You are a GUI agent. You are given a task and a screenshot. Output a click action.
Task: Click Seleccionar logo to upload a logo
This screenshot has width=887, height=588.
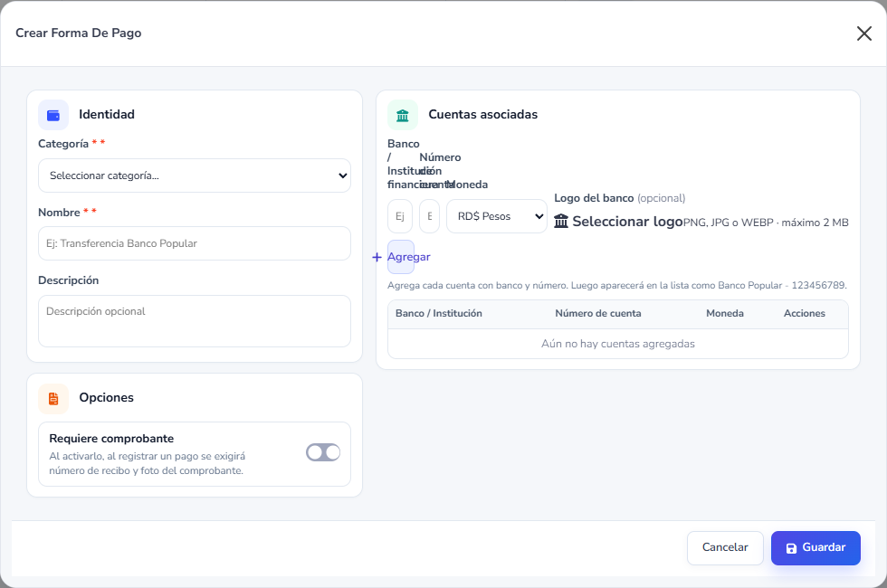point(627,221)
